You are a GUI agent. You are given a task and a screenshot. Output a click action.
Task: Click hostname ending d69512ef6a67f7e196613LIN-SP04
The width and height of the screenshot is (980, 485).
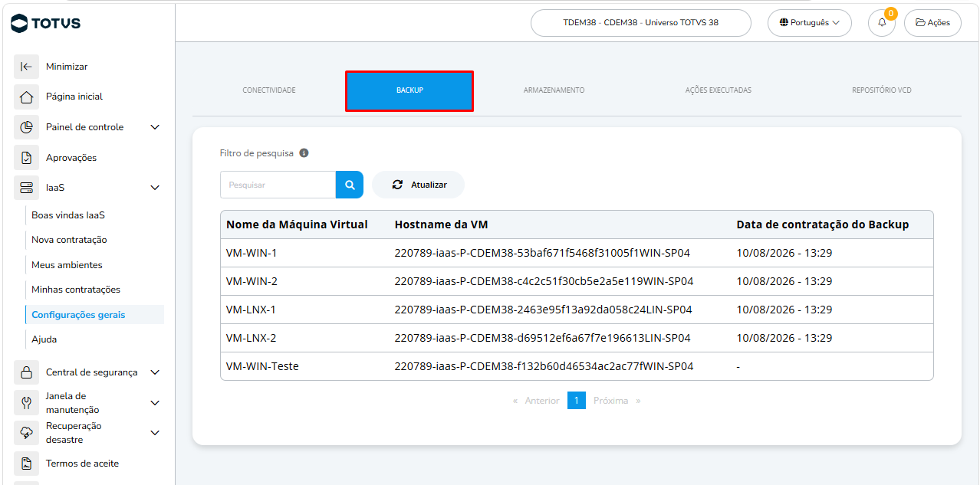pyautogui.click(x=542, y=338)
